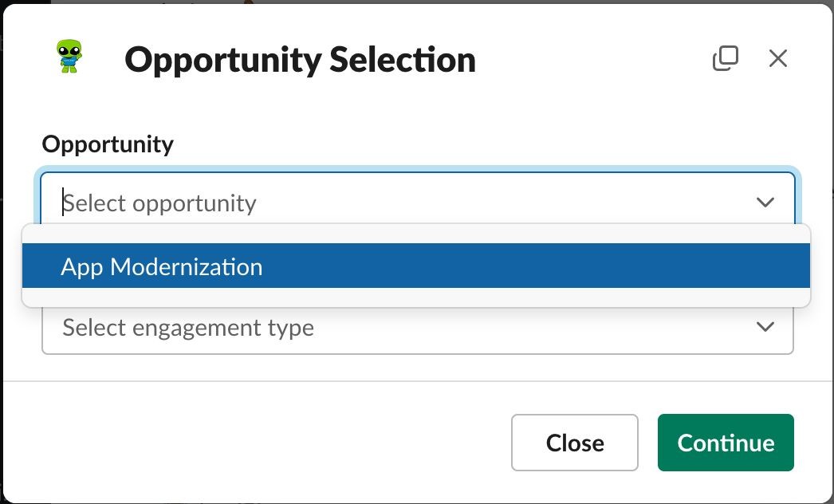834x504 pixels.
Task: Cancel the selection with white Close button
Action: coord(574,443)
